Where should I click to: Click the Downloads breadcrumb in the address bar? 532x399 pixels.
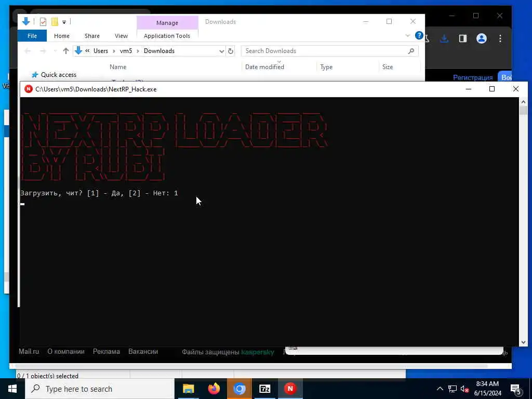point(159,51)
